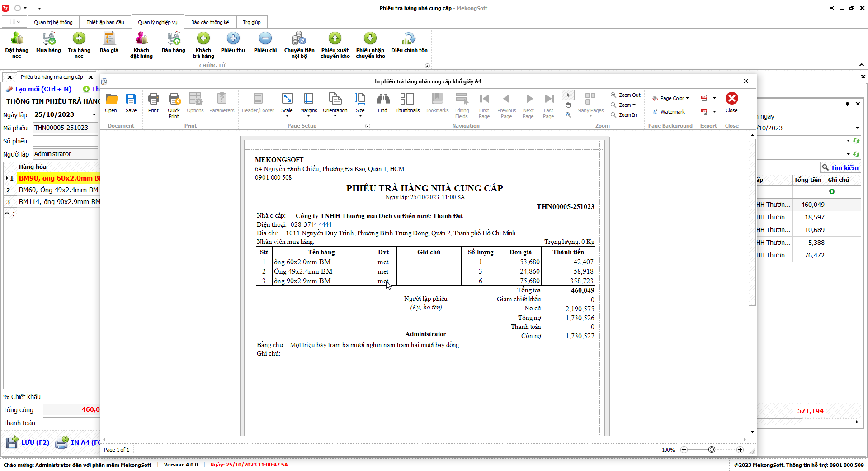868x471 pixels.
Task: Click the % Chiết khấu input field
Action: point(71,397)
